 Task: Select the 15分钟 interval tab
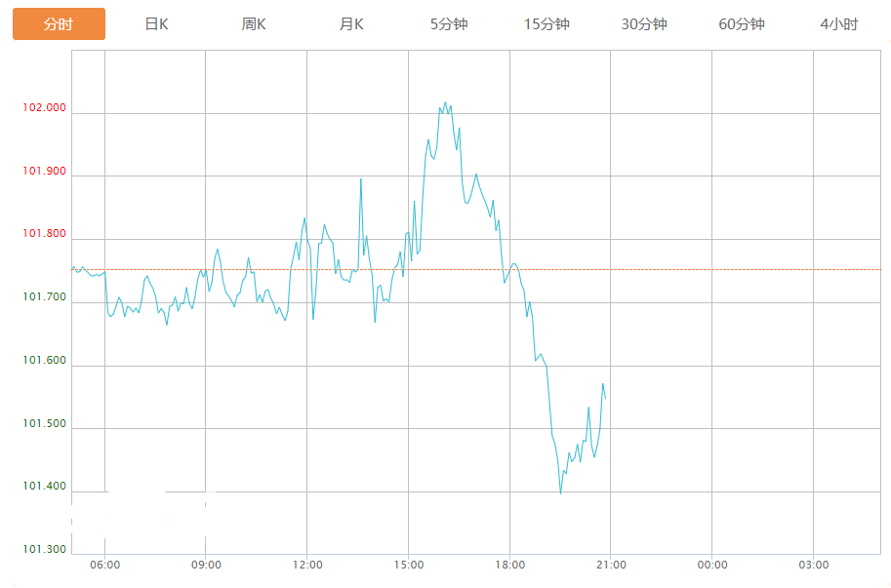547,24
